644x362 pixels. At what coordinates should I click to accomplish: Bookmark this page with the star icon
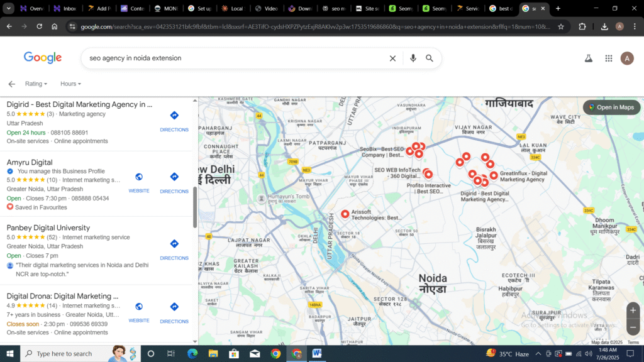[560, 26]
